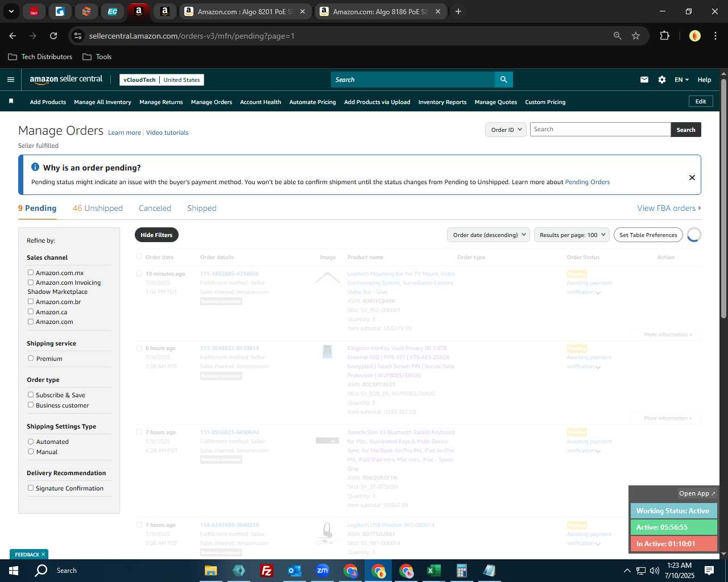Click the top search magnifier button
This screenshot has width=728, height=582.
pos(503,80)
